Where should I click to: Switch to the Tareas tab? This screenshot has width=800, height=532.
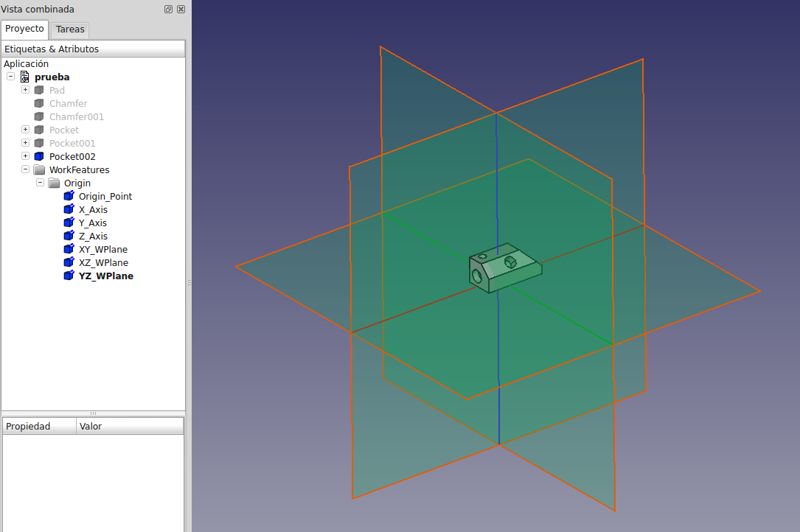(69, 29)
